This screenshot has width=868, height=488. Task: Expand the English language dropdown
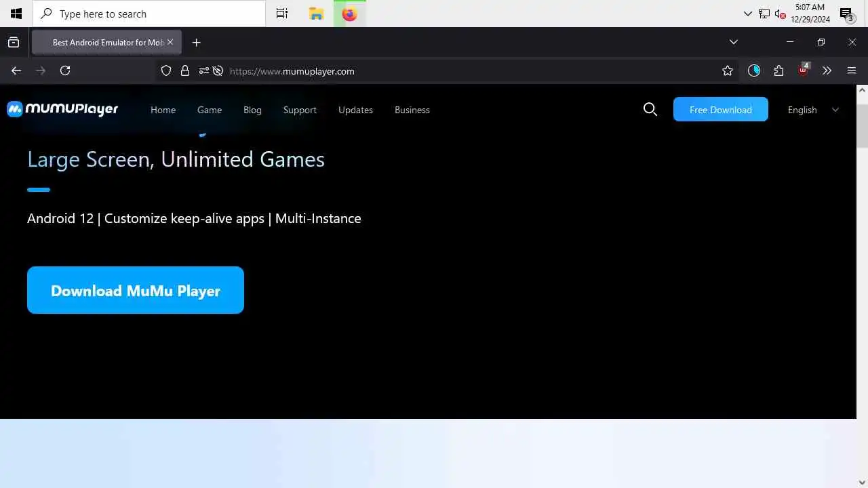pyautogui.click(x=813, y=110)
